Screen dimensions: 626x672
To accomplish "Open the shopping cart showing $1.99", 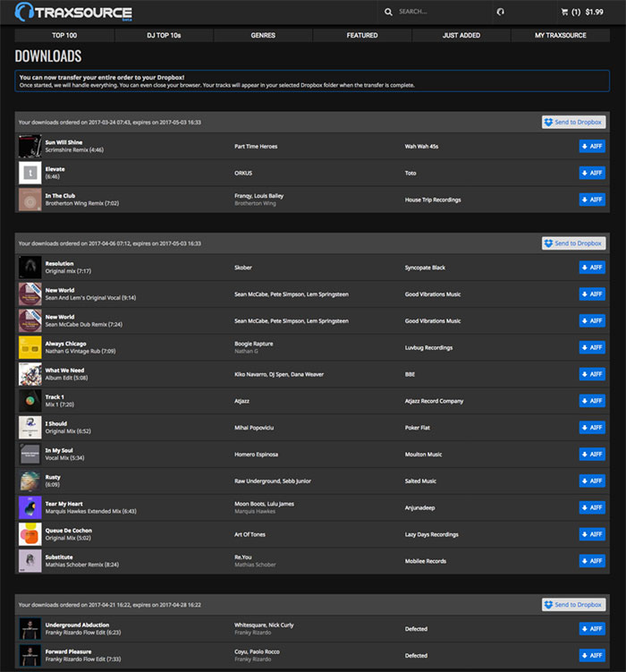I will tap(581, 13).
